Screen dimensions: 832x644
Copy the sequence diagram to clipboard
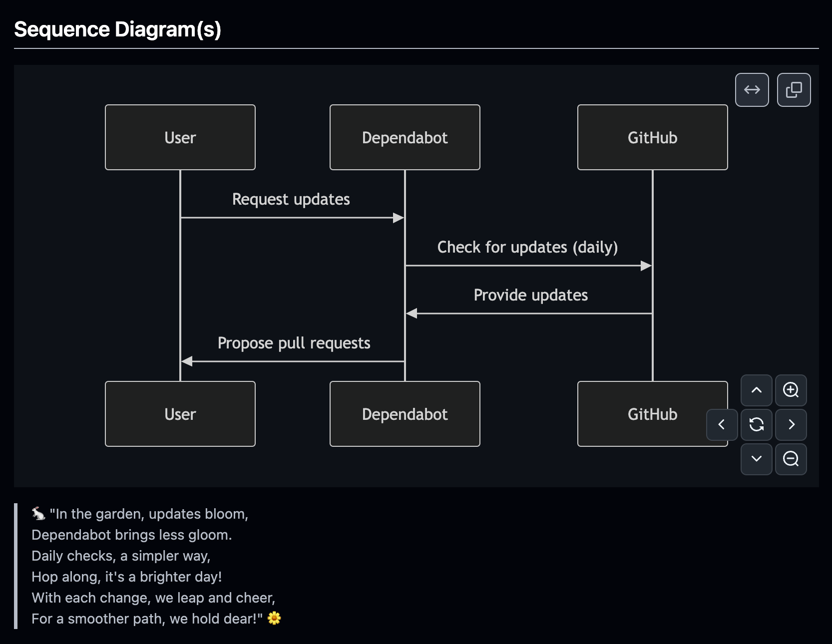pyautogui.click(x=794, y=90)
